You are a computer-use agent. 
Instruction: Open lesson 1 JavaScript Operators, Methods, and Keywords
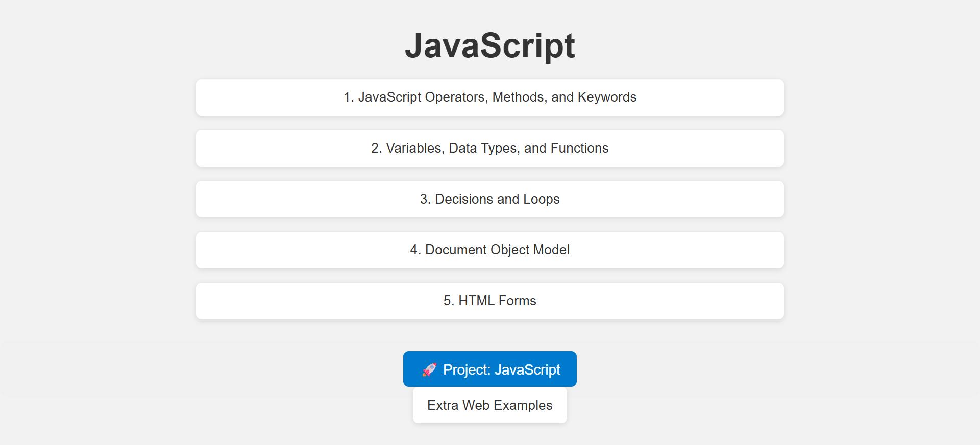(x=489, y=97)
